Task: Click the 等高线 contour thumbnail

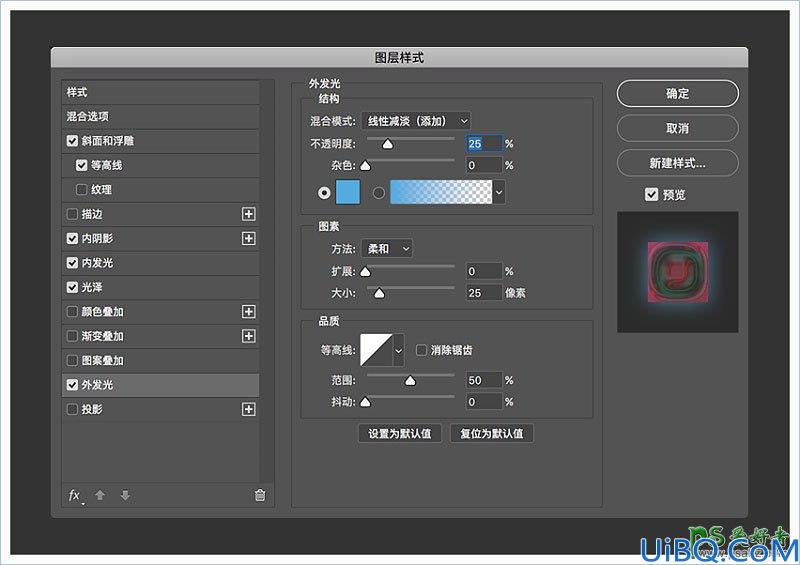Action: pos(377,350)
